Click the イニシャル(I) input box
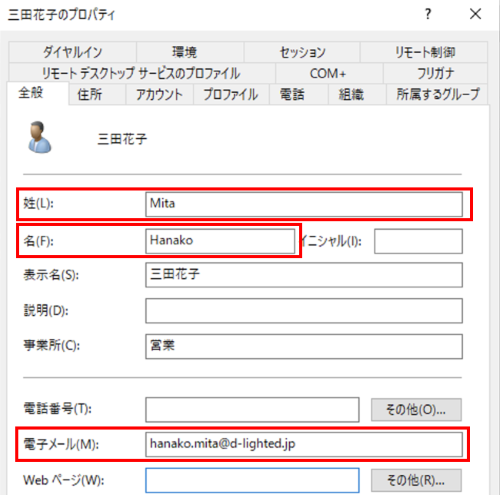Image resolution: width=500 pixels, height=495 pixels. (418, 241)
